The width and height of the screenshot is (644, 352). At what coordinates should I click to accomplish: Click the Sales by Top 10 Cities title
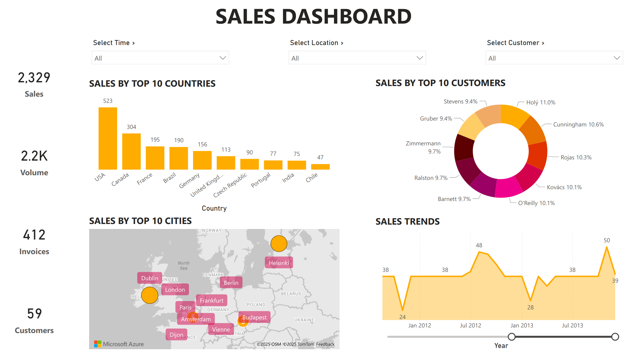140,221
